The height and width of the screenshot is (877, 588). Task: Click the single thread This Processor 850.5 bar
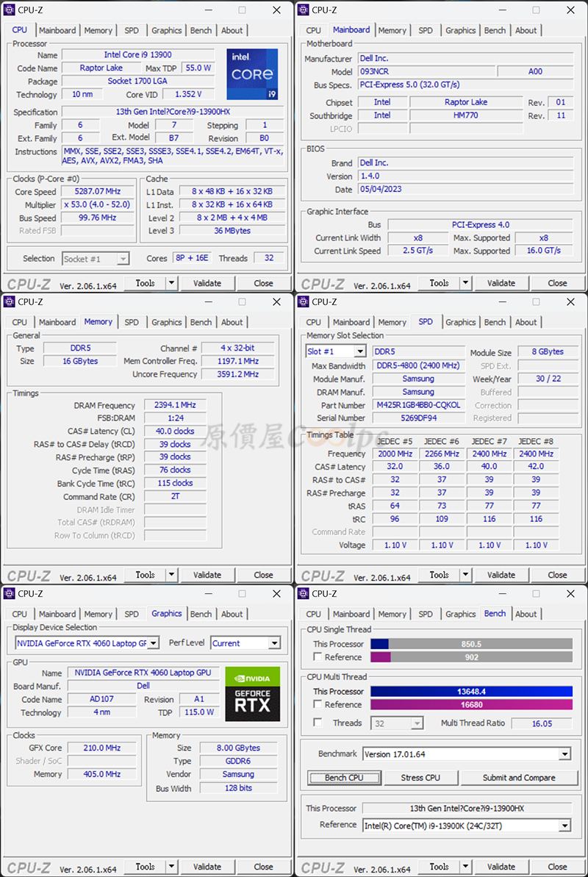[472, 644]
